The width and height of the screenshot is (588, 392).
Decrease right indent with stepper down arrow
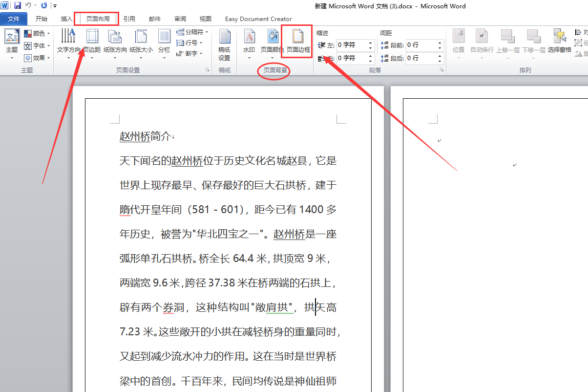370,61
